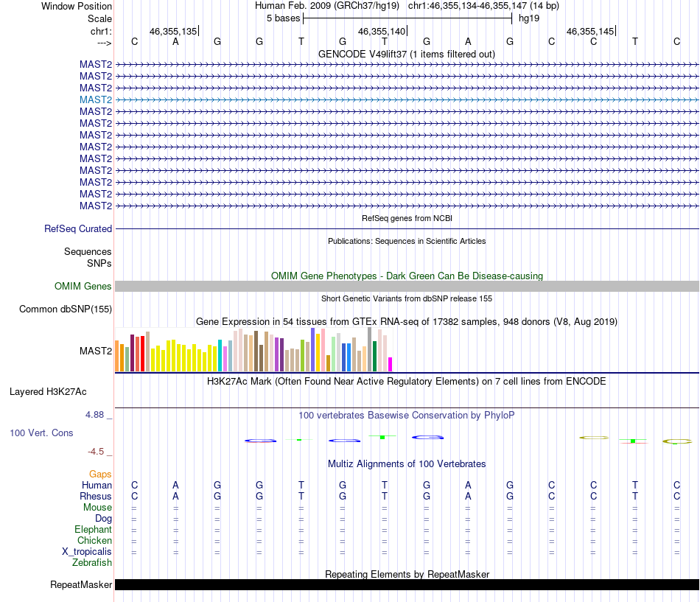Click the SNPs track label
Screen dimensions: 700x602
click(99, 263)
